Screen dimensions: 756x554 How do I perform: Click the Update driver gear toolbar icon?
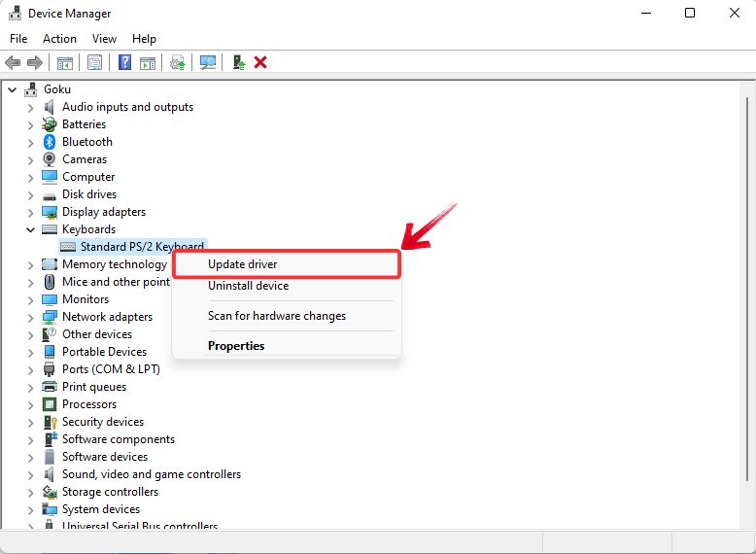pos(177,62)
